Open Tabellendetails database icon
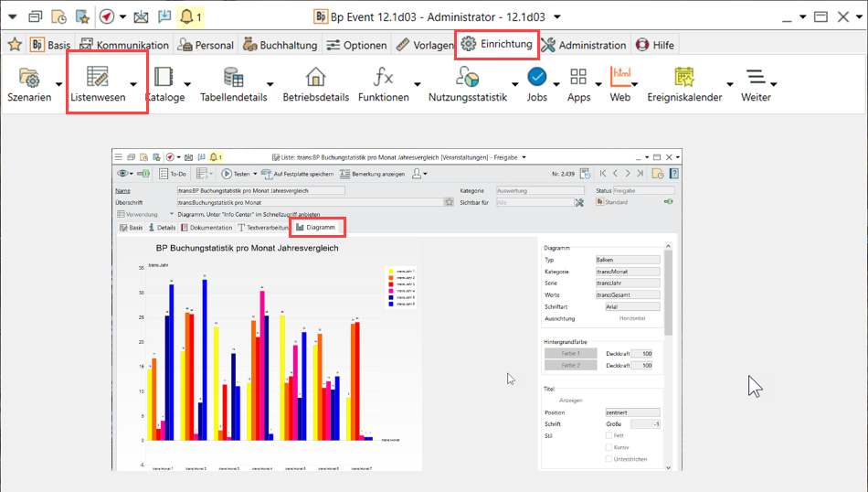Image resolution: width=868 pixels, height=492 pixels. click(233, 78)
